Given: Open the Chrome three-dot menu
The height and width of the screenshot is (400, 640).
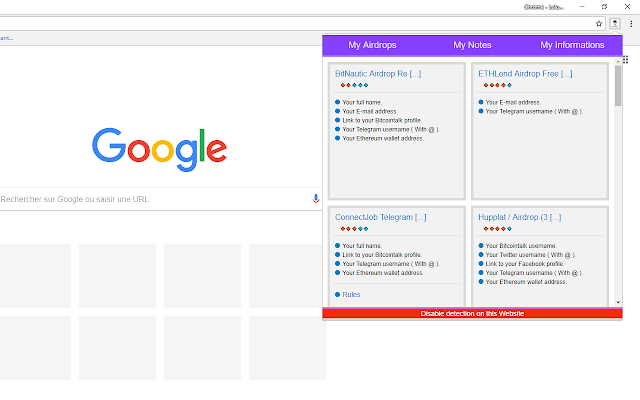Looking at the screenshot, I should pos(631,24).
